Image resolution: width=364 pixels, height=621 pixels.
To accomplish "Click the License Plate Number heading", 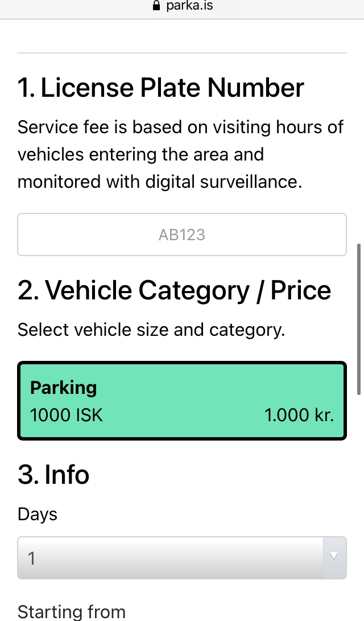I will 161,88.
